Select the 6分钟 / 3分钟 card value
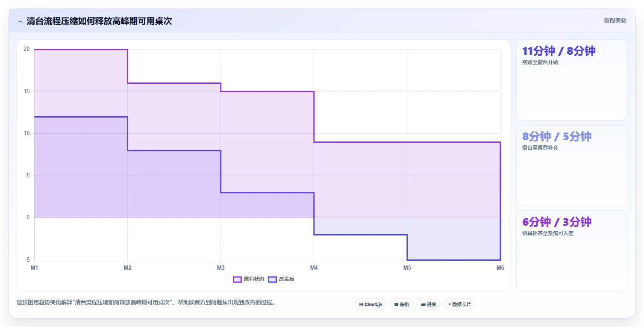Viewport: 644px width, 327px height. pos(556,222)
